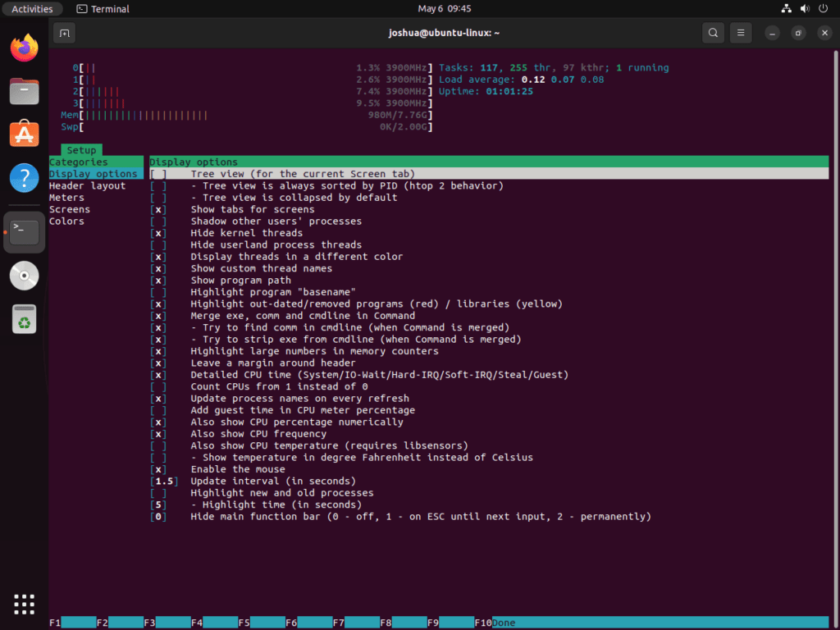Open the Show Applications grid icon
Viewport: 840px width, 630px height.
tap(24, 604)
